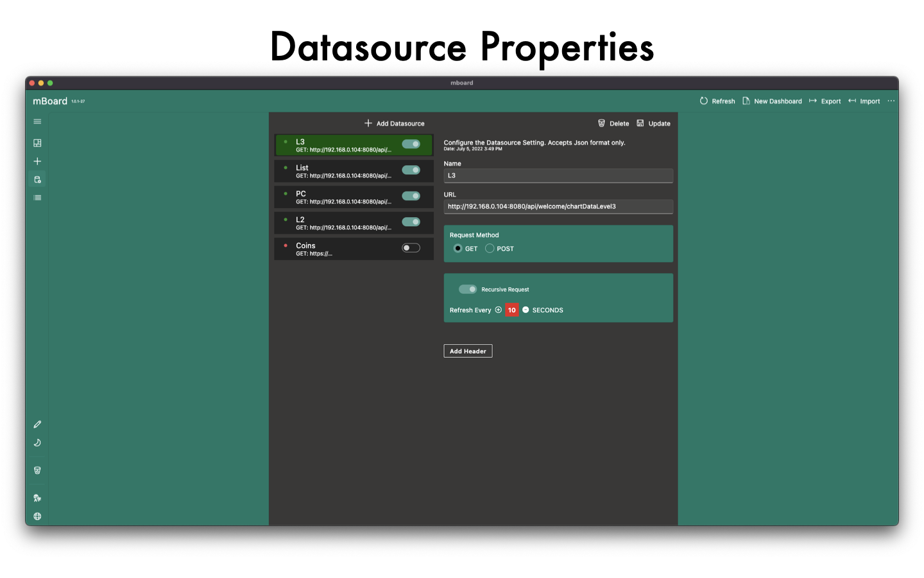Select the L2 datasource row
This screenshot has height=578, width=924.
[x=354, y=223]
